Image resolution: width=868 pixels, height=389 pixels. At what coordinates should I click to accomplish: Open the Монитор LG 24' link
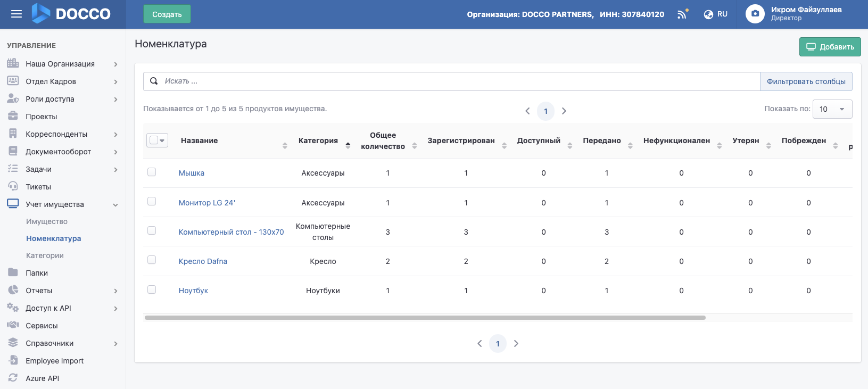tap(206, 203)
